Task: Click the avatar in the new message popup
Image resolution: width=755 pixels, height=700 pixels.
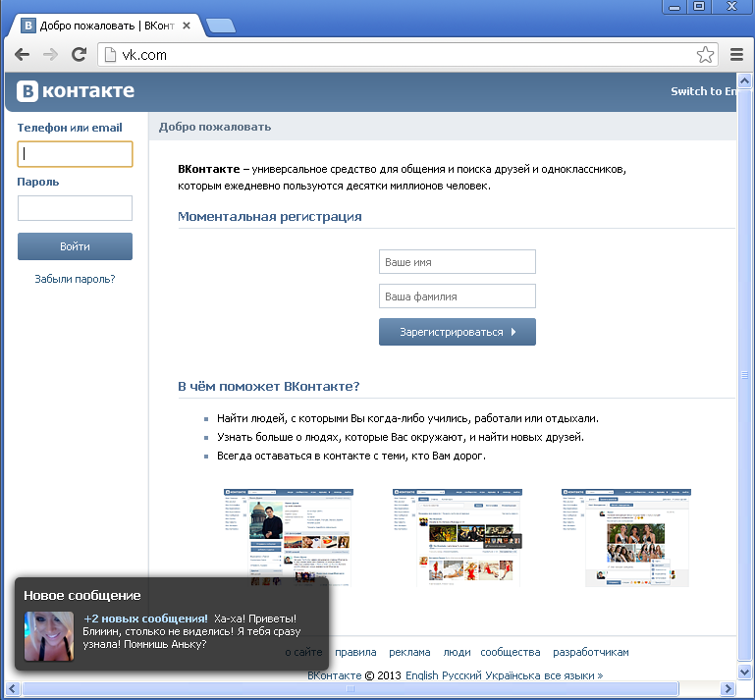Action: pos(49,636)
